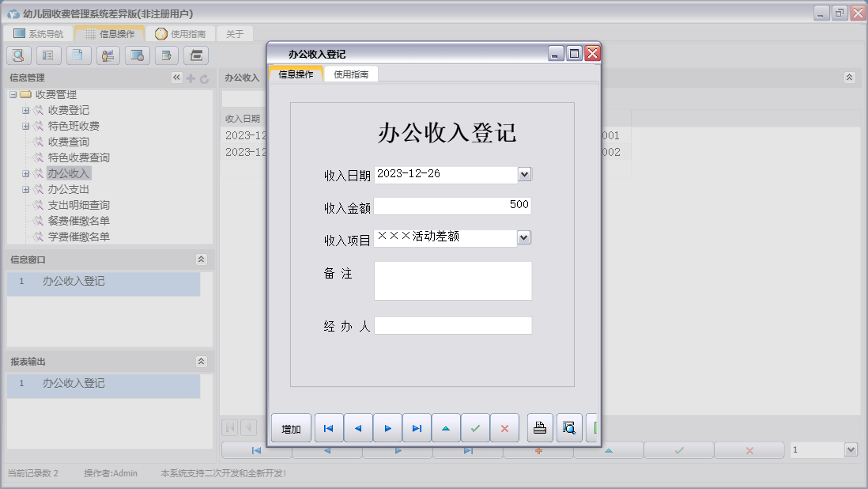The height and width of the screenshot is (489, 868).
Task: Expand the 办公支出 tree node
Action: pos(26,189)
